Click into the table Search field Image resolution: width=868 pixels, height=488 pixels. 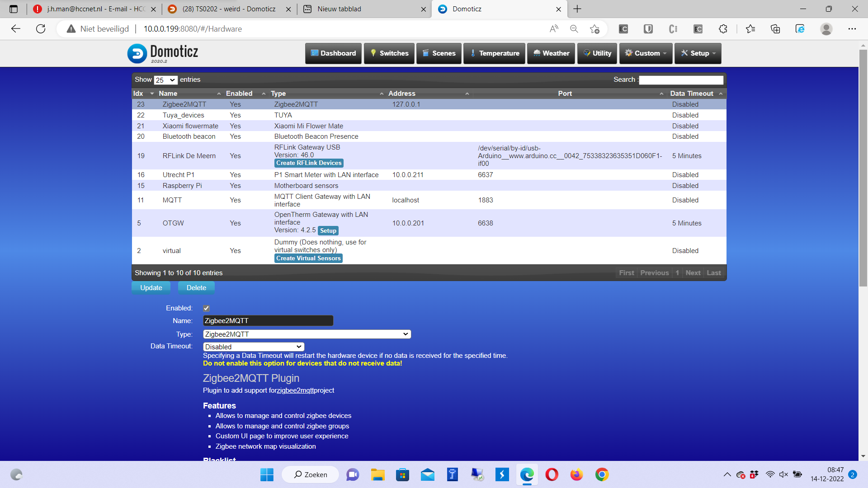[x=681, y=80]
